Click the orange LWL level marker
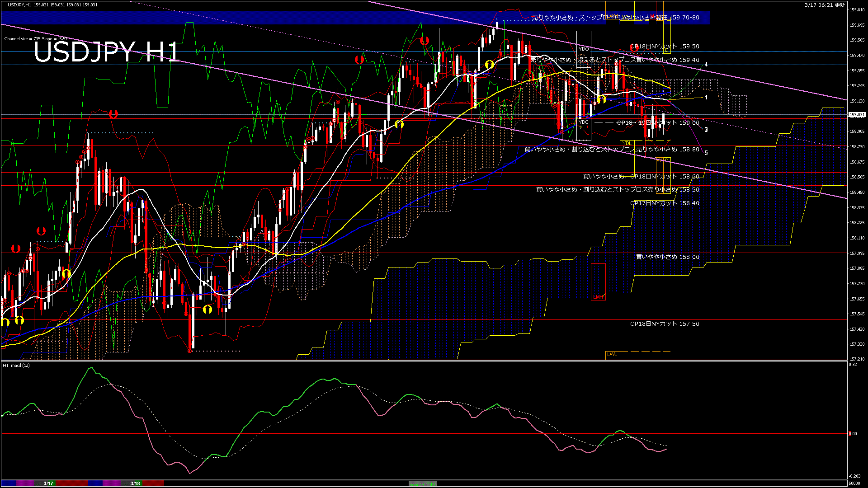This screenshot has height=488, width=868. click(x=612, y=355)
